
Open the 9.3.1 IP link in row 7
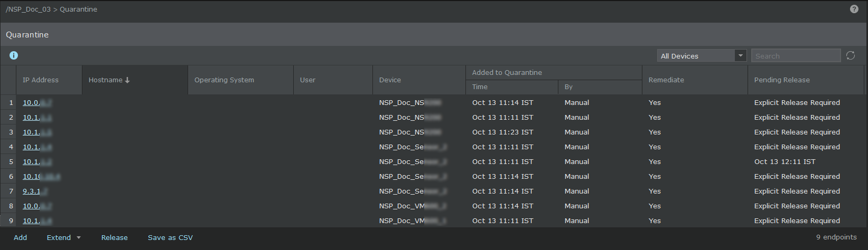tap(35, 191)
